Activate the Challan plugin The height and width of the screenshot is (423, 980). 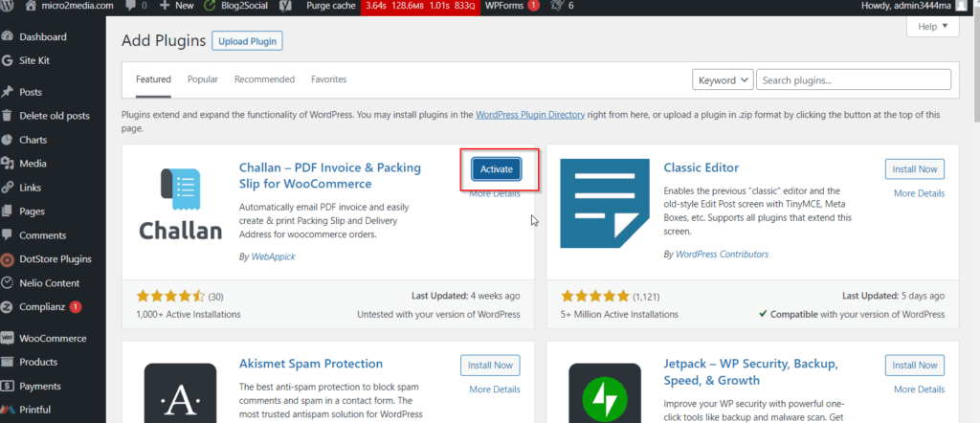(497, 169)
